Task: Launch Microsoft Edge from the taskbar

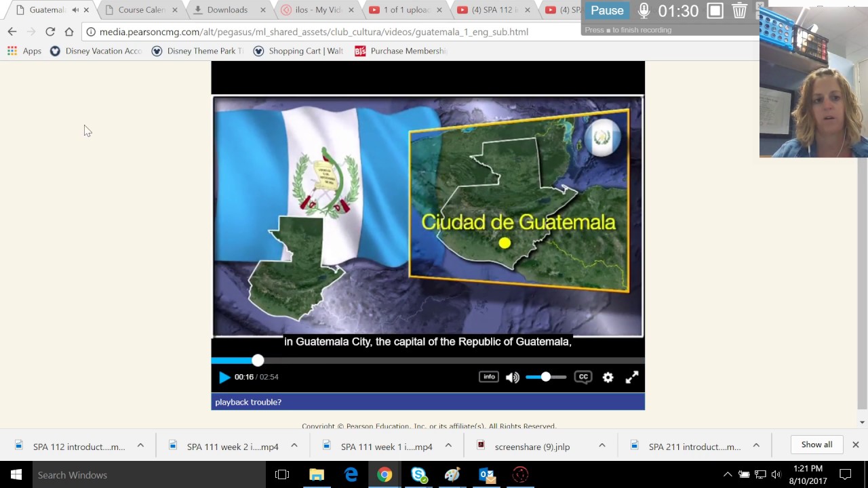Action: [x=351, y=474]
